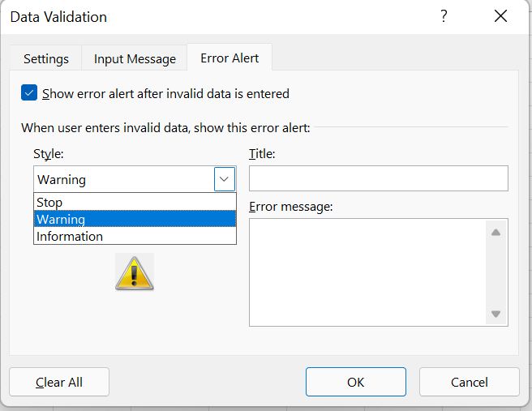Click the Help question mark icon
Image resolution: width=532 pixels, height=411 pixels.
444,16
